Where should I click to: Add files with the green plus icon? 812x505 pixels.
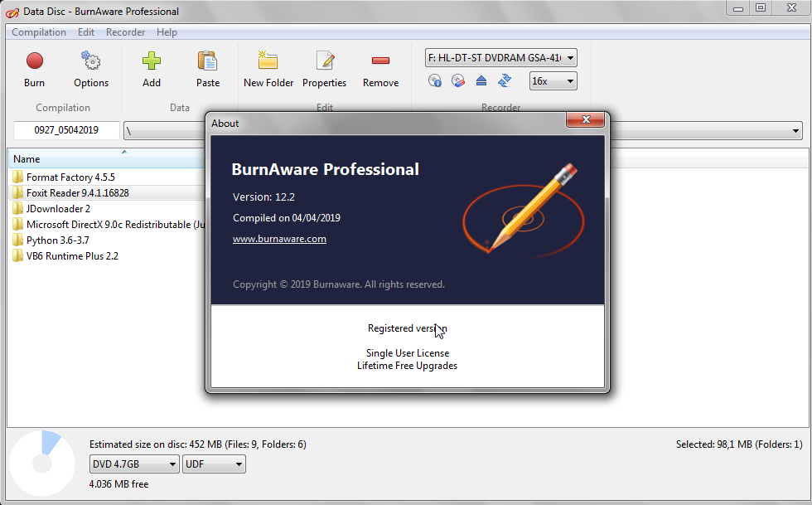point(152,61)
